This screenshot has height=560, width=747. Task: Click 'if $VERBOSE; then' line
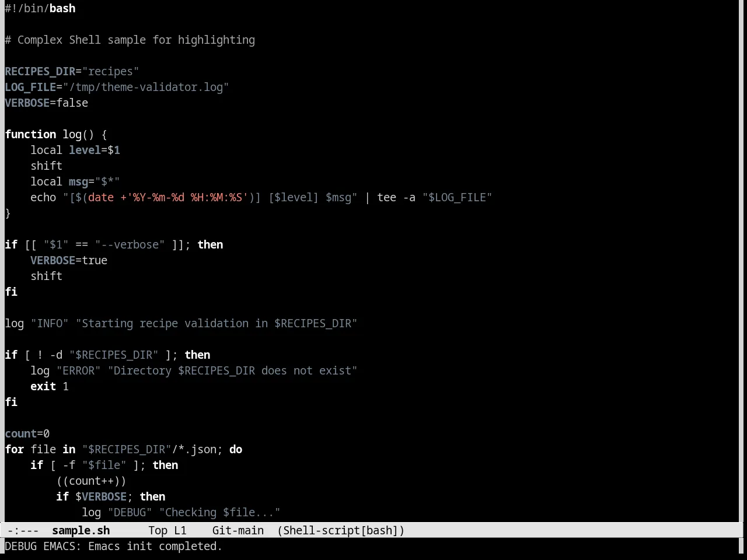tap(111, 496)
